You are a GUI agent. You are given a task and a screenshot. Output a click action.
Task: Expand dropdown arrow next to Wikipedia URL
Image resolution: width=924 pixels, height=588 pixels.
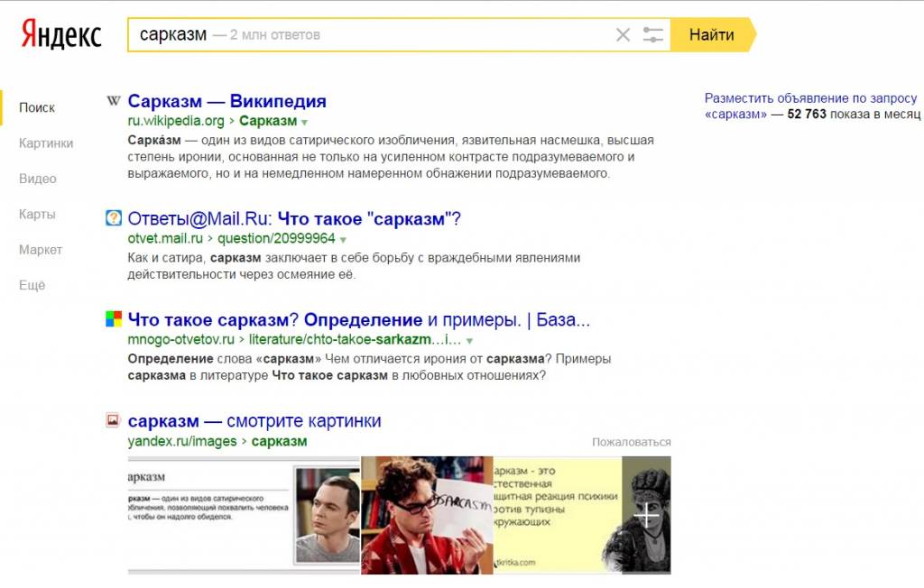coord(304,123)
